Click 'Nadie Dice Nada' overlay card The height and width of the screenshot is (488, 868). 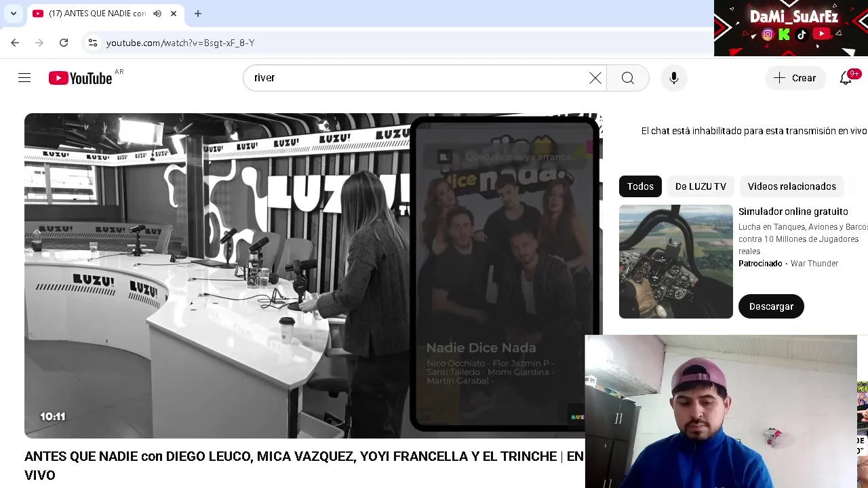click(x=505, y=274)
